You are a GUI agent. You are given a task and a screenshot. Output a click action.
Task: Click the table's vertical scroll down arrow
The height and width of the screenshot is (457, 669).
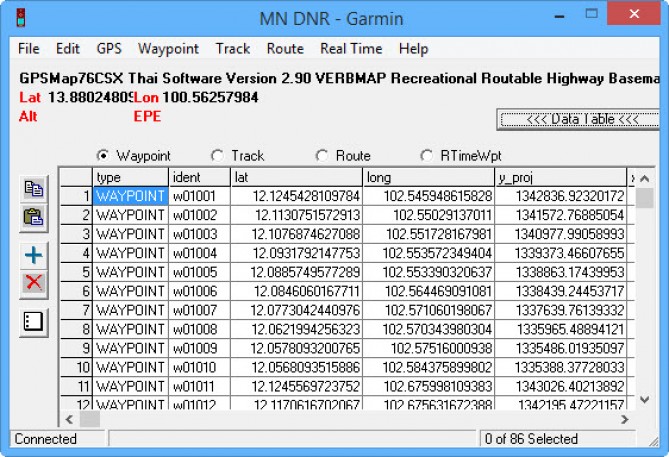click(x=645, y=400)
